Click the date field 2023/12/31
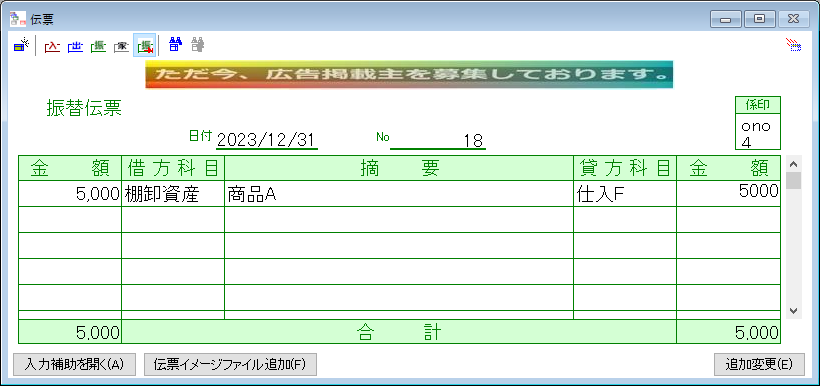820x386 pixels. pos(267,140)
